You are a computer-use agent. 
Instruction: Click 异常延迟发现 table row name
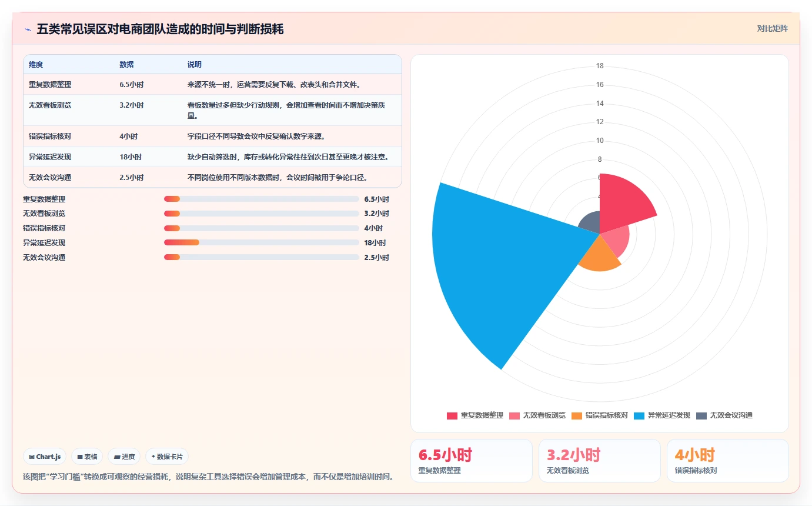tap(50, 157)
